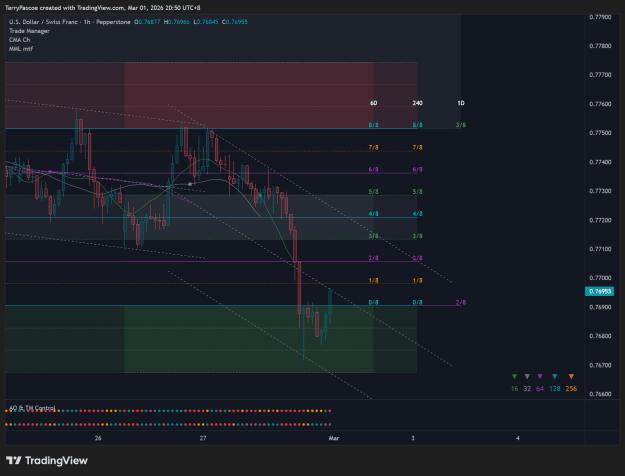Click the purple triangle marker above 64
625x476 pixels.
pyautogui.click(x=540, y=376)
